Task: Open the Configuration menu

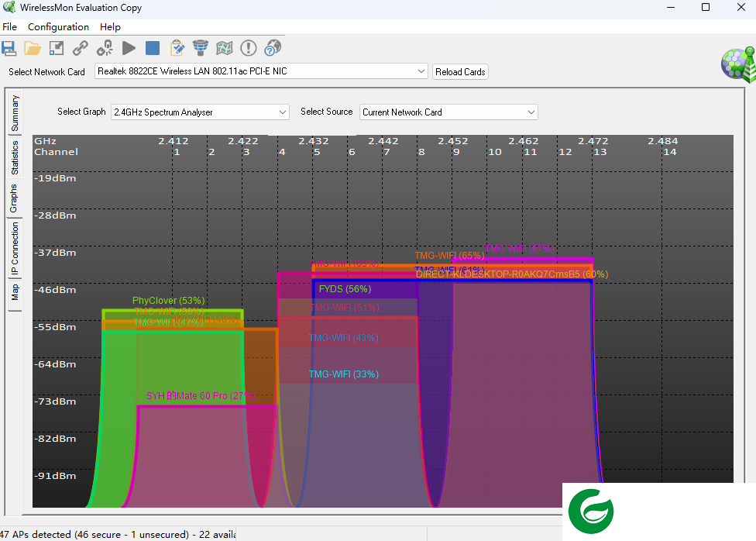Action: pyautogui.click(x=58, y=27)
